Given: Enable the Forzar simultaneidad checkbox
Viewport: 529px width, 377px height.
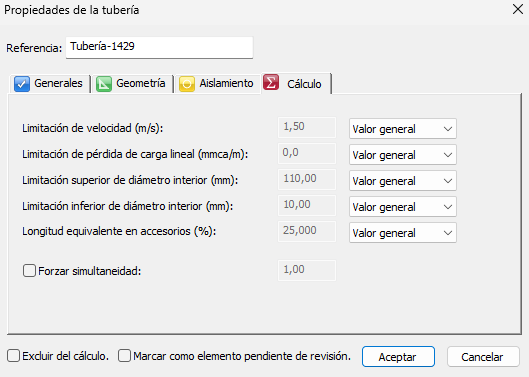Looking at the screenshot, I should point(29,271).
